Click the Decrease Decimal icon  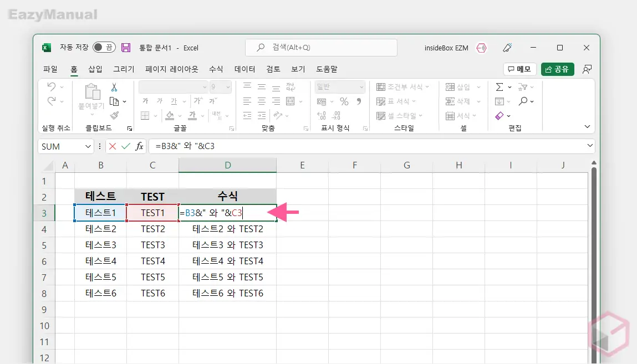click(x=336, y=116)
